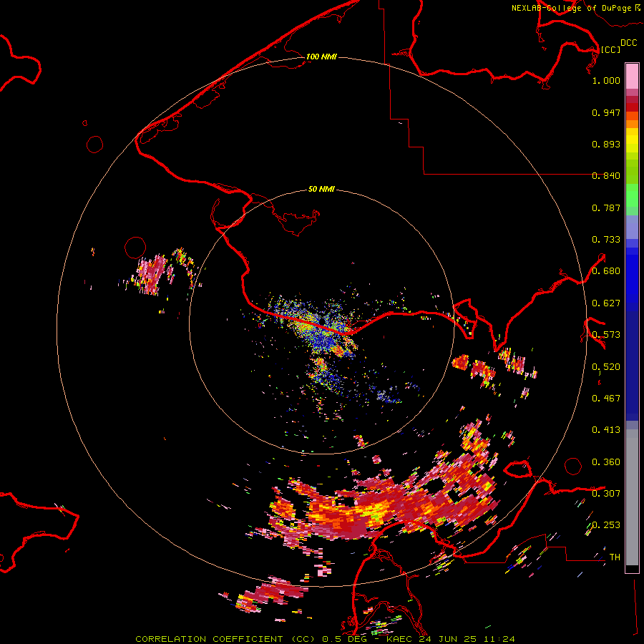This screenshot has height=644, width=644.
Task: Click the 0.733 scale value
Action: click(x=606, y=240)
